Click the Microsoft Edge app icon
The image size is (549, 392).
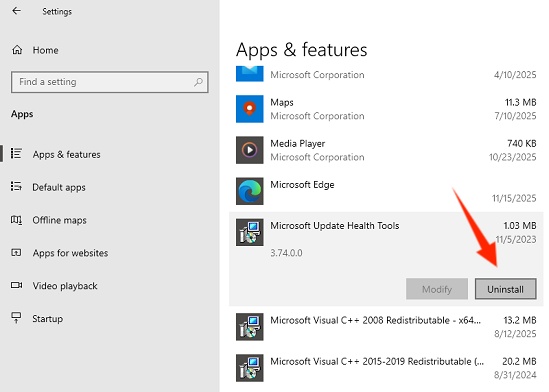[250, 191]
